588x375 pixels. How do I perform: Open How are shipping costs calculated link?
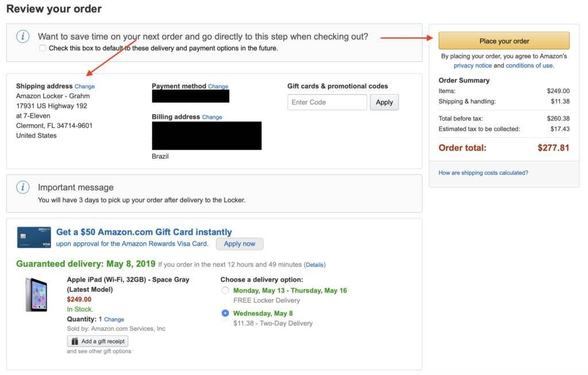pyautogui.click(x=483, y=173)
